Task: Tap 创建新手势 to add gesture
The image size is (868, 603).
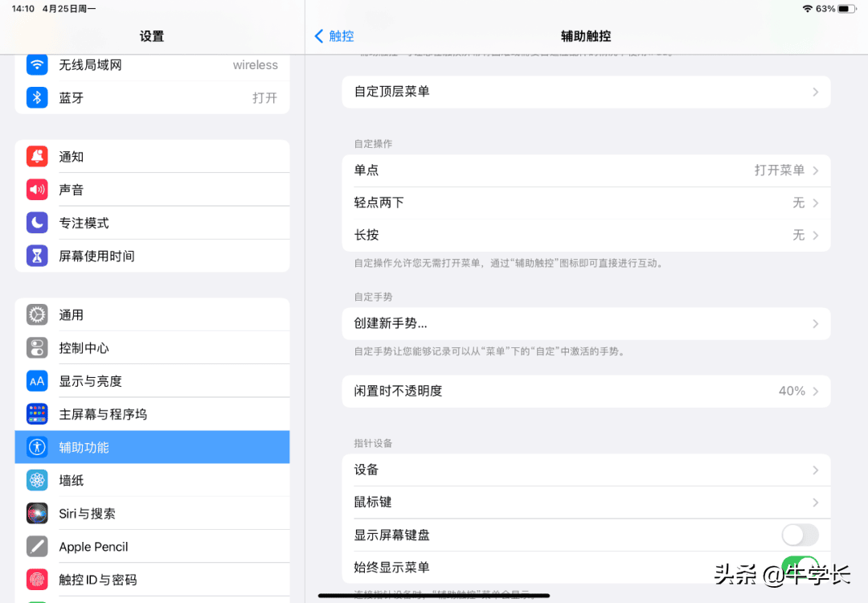Action: pos(586,323)
